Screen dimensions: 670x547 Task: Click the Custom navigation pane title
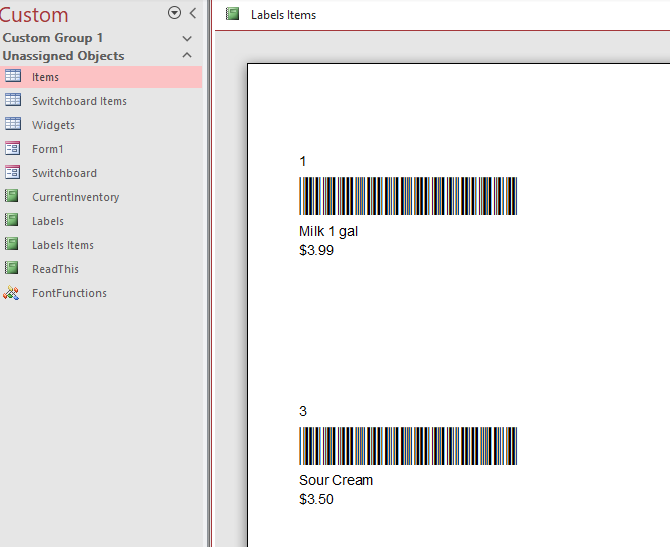[34, 15]
